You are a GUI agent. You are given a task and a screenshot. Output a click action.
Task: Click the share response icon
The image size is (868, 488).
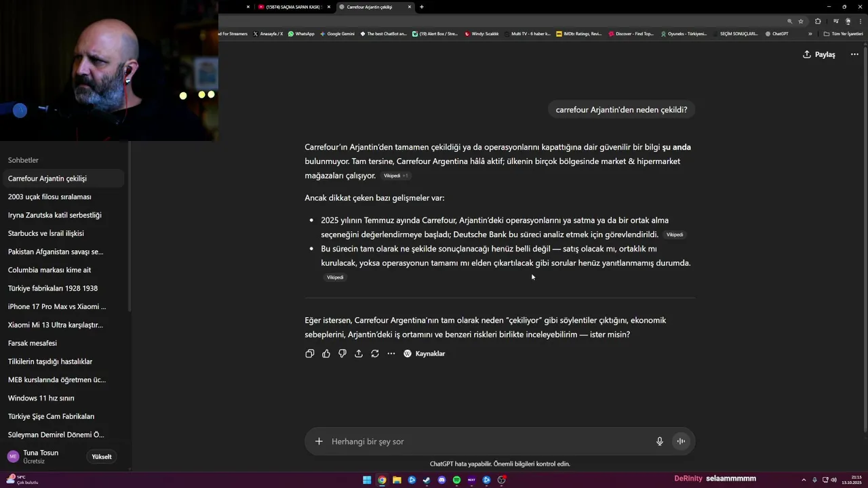359,354
